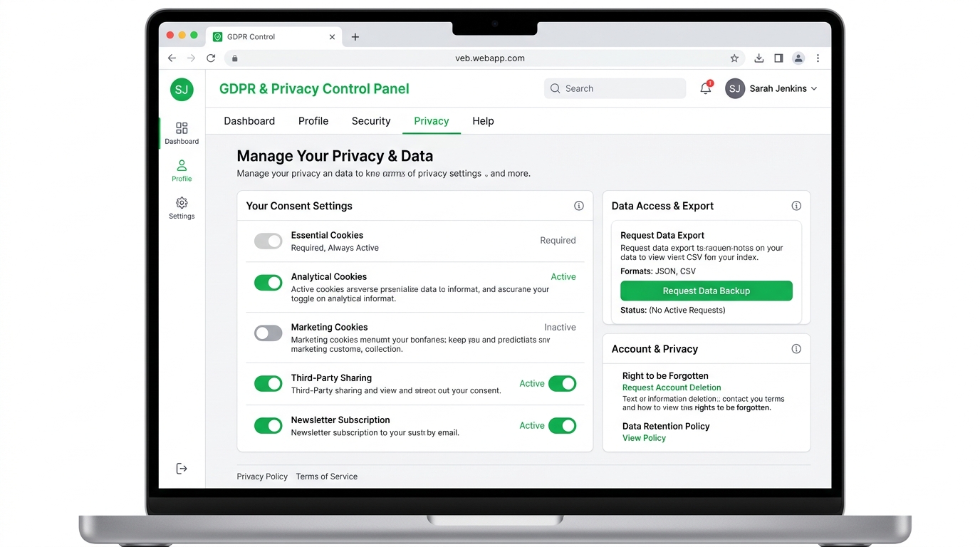Click into the Search field
Image resolution: width=980 pixels, height=547 pixels.
coord(615,88)
